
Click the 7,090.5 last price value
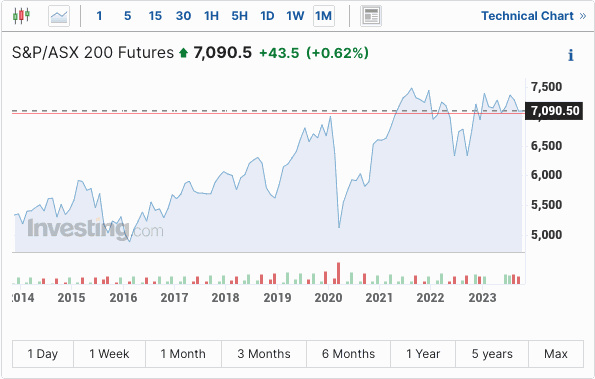tap(223, 53)
